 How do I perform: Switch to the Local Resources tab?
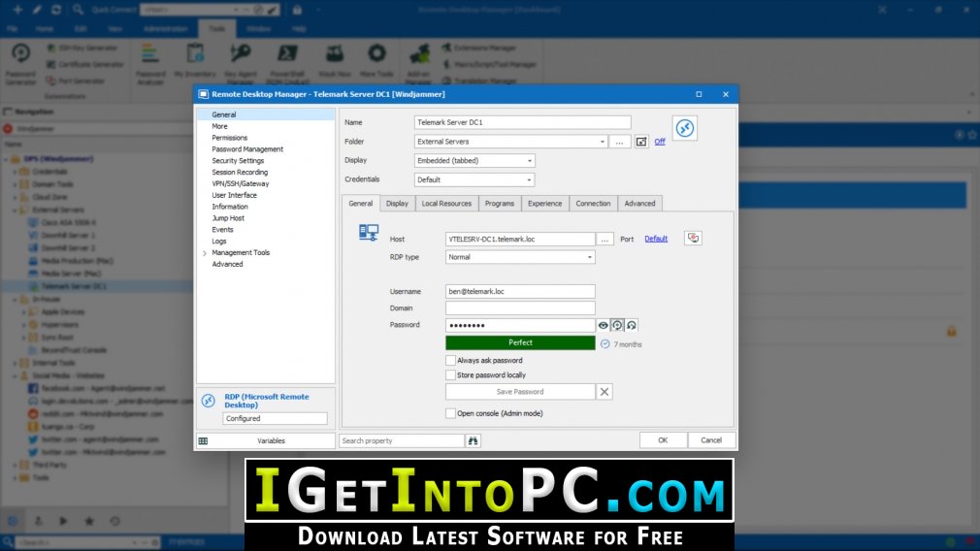[x=446, y=204]
